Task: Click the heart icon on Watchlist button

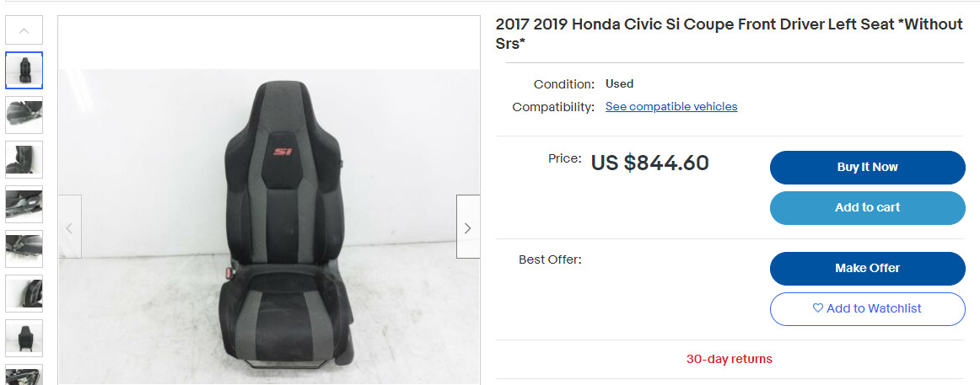Action: point(817,308)
